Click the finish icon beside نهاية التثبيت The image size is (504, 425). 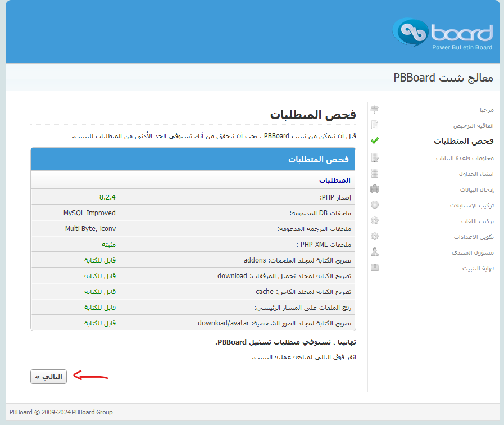tap(374, 268)
